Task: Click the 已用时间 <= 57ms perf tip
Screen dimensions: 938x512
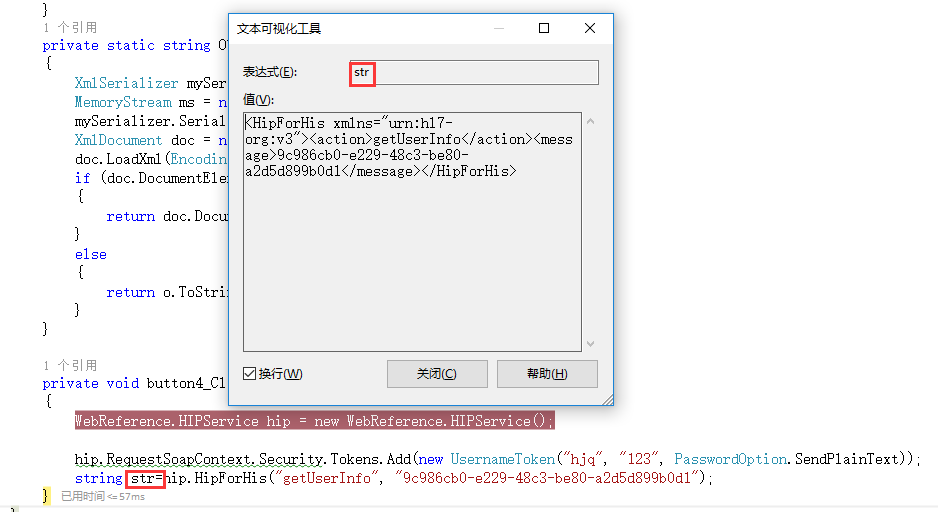Action: 103,496
